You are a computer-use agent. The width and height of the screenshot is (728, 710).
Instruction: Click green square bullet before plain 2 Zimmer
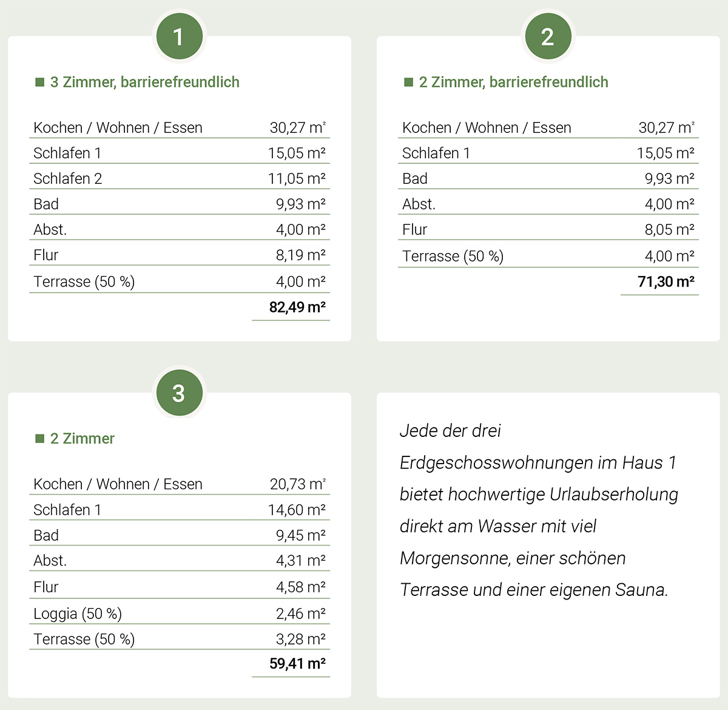pyautogui.click(x=40, y=438)
